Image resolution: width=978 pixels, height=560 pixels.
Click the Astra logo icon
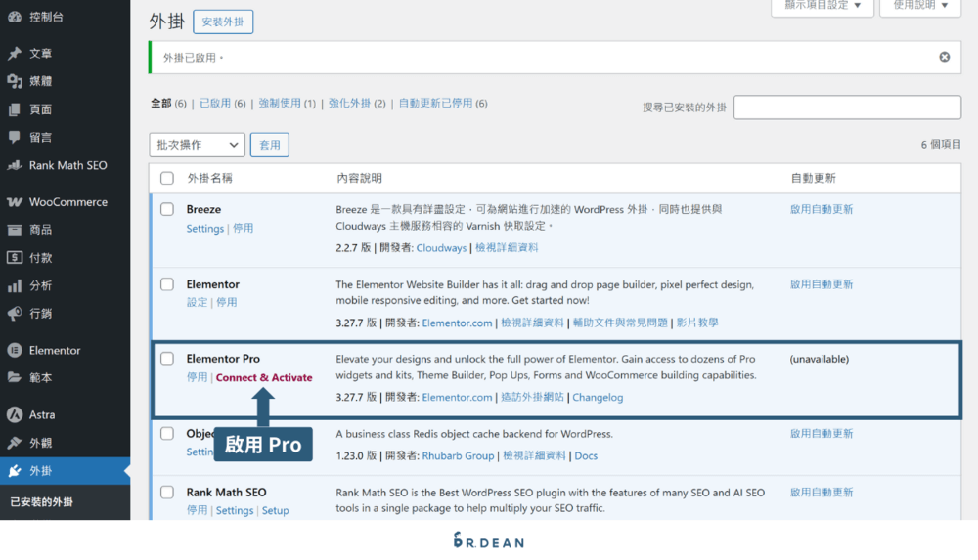tap(15, 414)
